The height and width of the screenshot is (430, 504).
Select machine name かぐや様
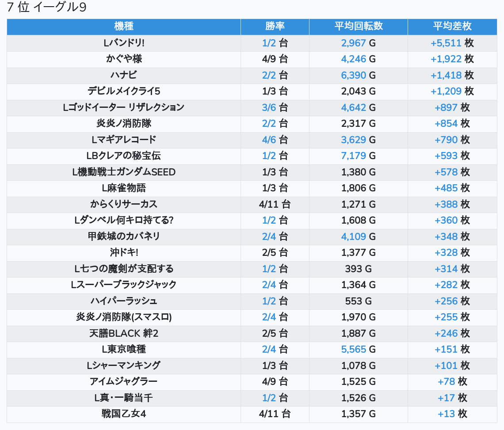(x=124, y=59)
